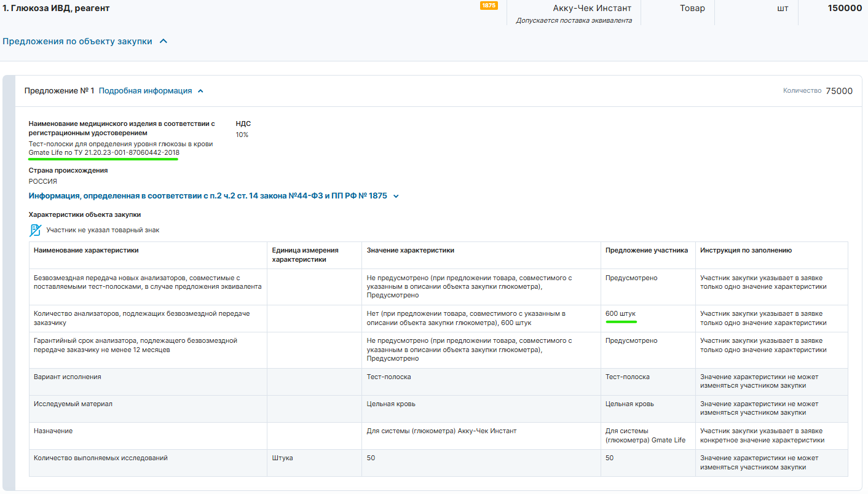Click the chevron next to Предложения по объекту закупки
Screen dimensions: 868x494
pos(163,41)
